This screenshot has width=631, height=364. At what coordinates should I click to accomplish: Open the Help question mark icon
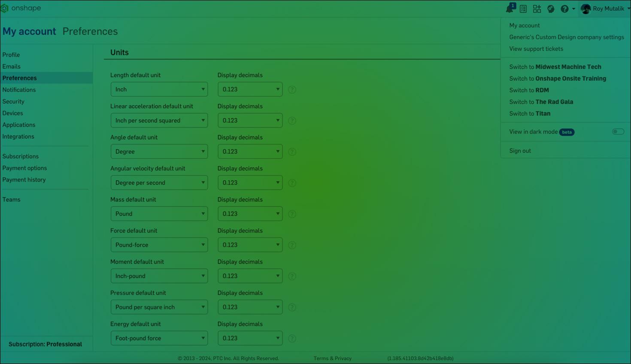point(564,9)
